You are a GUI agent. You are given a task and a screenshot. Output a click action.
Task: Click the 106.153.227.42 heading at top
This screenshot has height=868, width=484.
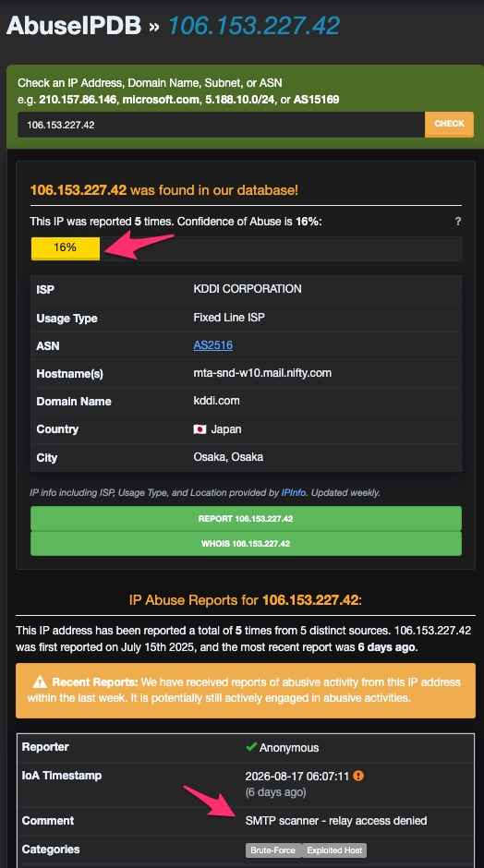[254, 26]
